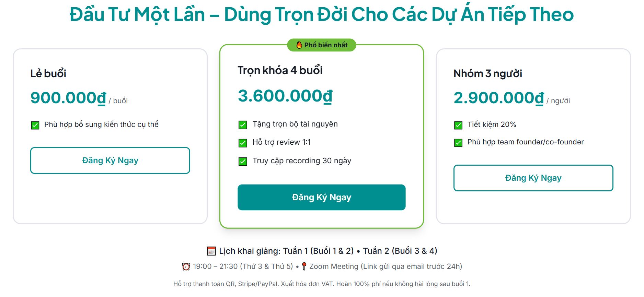This screenshot has width=644, height=297.
Task: Click checkmark icon beside Truy cập recording 30 ngày
Action: click(x=243, y=161)
